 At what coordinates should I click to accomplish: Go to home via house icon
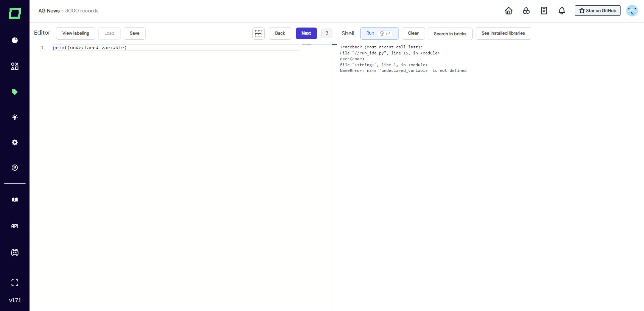pos(508,11)
